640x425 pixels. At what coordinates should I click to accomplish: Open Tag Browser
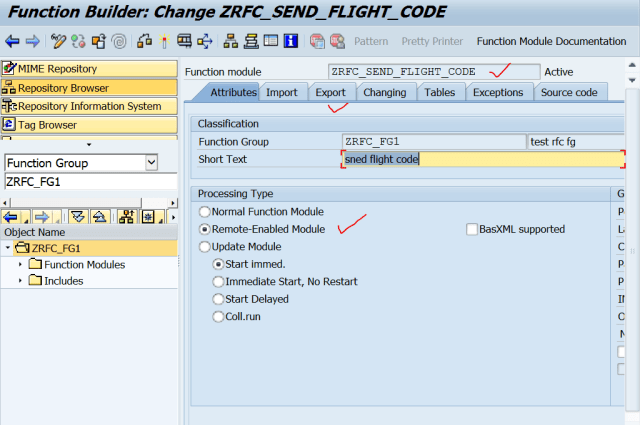(89, 125)
